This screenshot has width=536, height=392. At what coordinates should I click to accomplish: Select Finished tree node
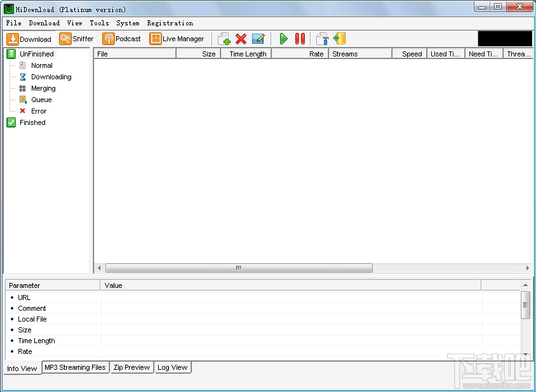[32, 122]
